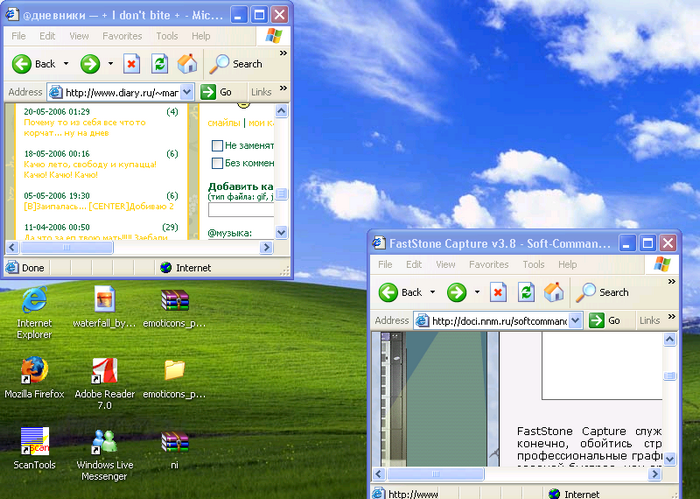Click scroll-up arrow in diary window

281,111
